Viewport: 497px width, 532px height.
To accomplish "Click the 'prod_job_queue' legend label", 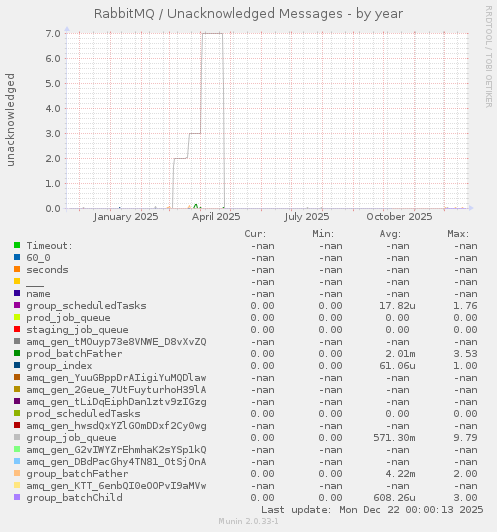I will coord(68,318).
